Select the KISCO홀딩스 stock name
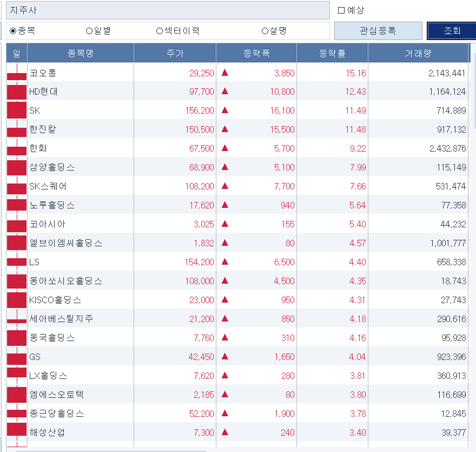The width and height of the screenshot is (476, 452). click(x=55, y=300)
